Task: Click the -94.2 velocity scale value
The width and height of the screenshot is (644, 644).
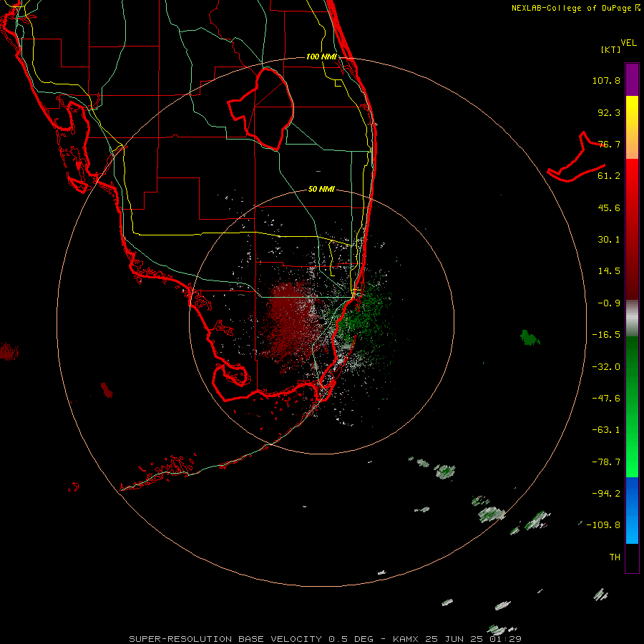Action: [x=606, y=494]
